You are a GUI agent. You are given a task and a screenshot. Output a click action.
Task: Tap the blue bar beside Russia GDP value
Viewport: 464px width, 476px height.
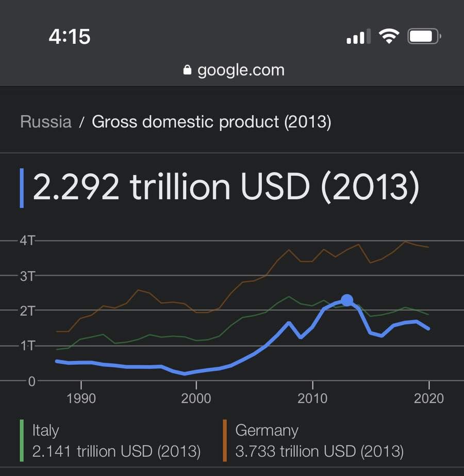22,188
